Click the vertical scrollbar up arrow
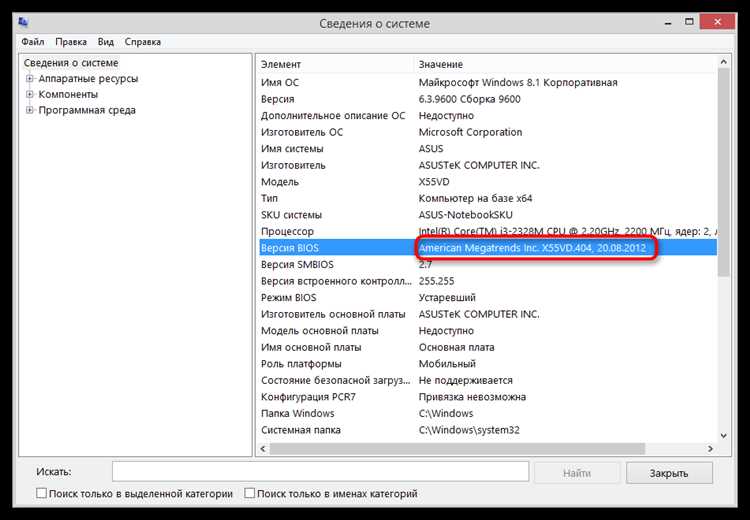 [723, 62]
